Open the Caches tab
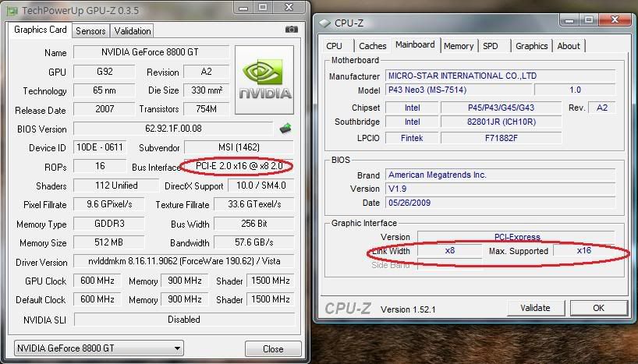 pyautogui.click(x=373, y=46)
